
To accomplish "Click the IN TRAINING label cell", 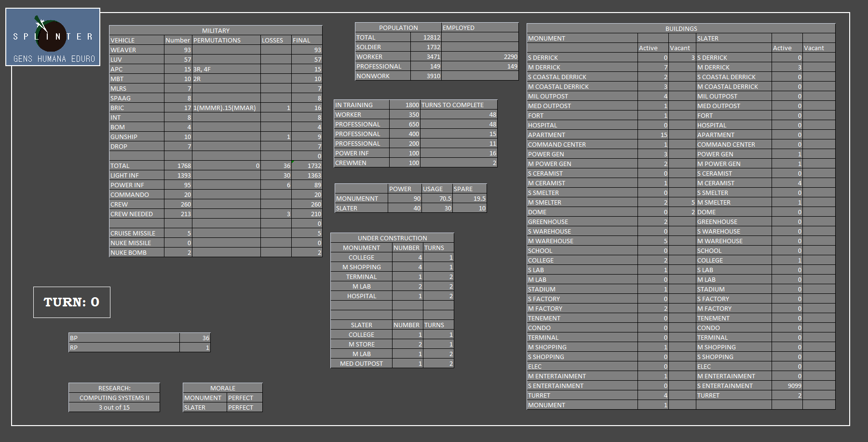I will 361,105.
